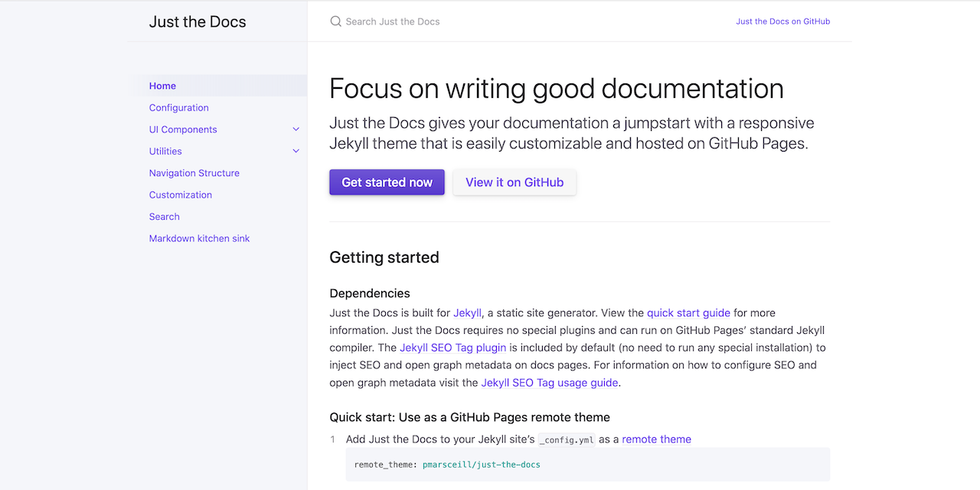980x490 pixels.
Task: Collapse the UI Components chevron arrow
Action: tap(296, 129)
